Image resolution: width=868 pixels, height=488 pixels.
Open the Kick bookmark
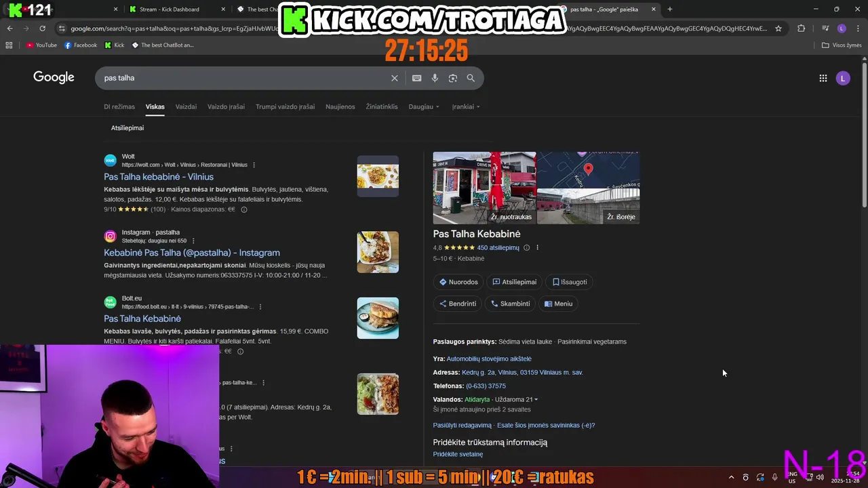(115, 45)
